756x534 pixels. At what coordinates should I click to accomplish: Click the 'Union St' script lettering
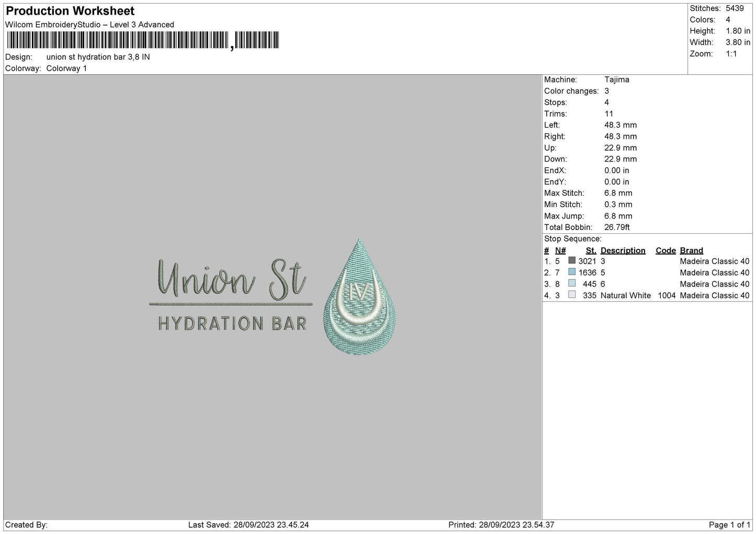pyautogui.click(x=232, y=280)
